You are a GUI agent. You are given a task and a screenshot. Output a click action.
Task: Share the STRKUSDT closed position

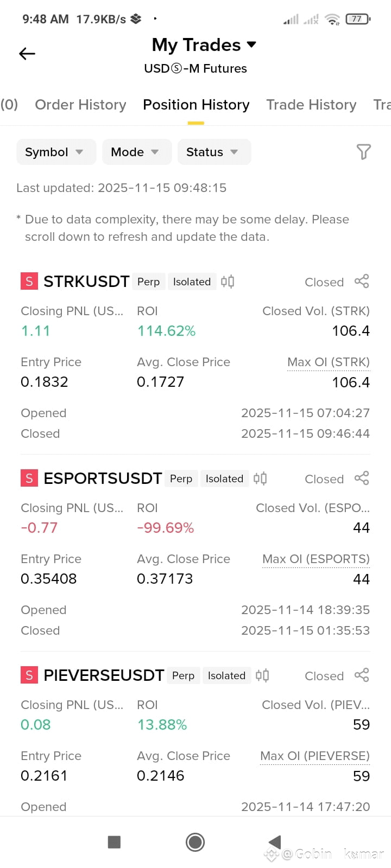tap(362, 281)
